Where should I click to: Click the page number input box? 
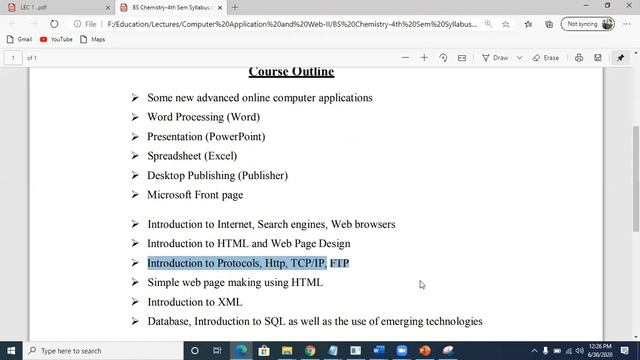13,58
